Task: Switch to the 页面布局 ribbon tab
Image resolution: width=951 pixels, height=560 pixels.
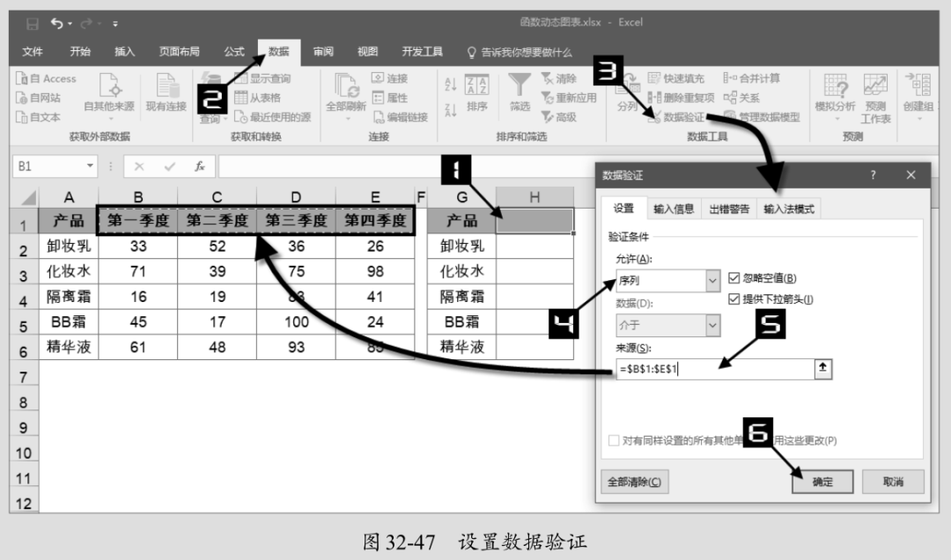Action: 179,52
